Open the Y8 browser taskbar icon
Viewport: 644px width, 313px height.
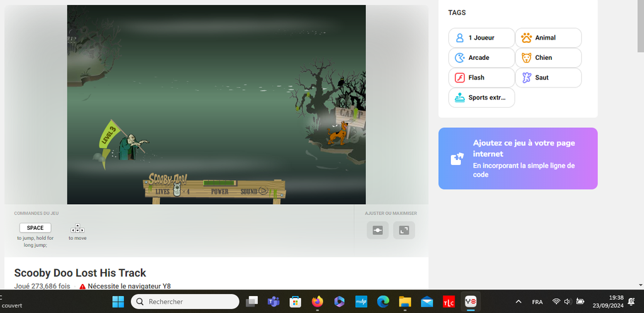pyautogui.click(x=470, y=302)
